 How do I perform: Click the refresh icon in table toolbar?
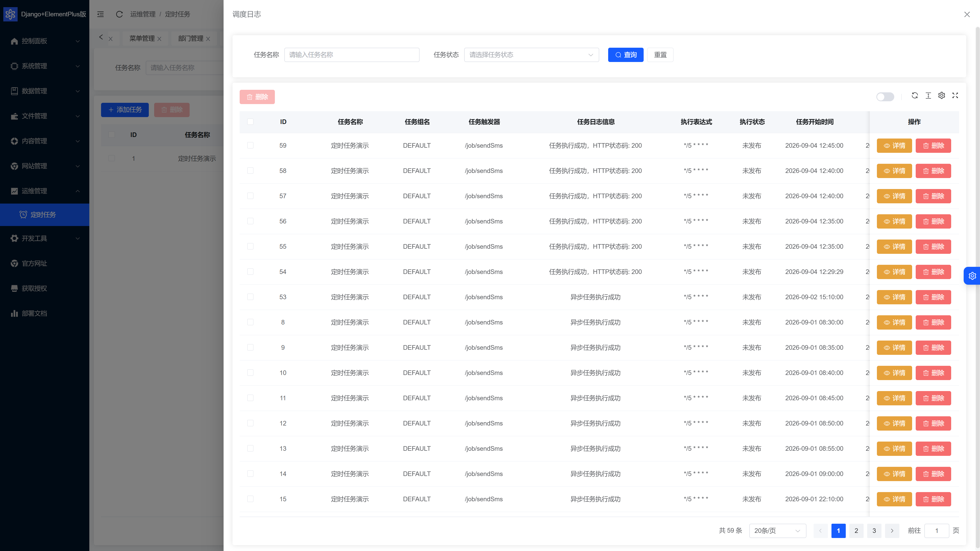point(915,95)
